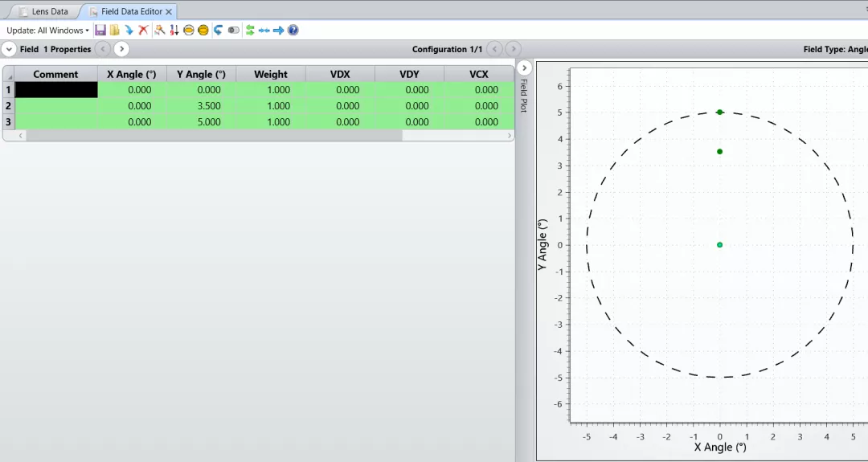Image resolution: width=868 pixels, height=462 pixels.
Task: Click the save field data icon
Action: tap(100, 30)
